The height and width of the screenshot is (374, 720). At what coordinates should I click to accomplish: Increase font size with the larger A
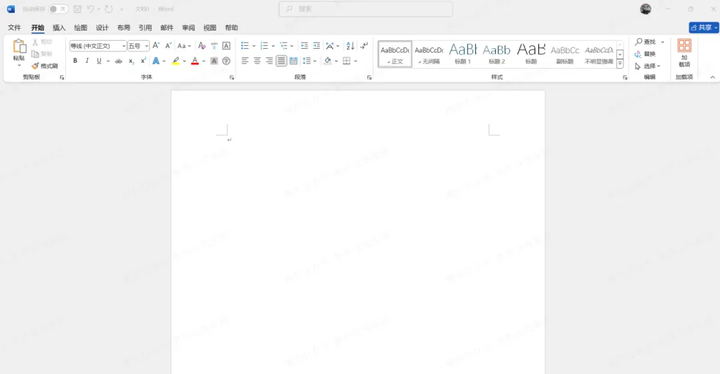pyautogui.click(x=156, y=45)
